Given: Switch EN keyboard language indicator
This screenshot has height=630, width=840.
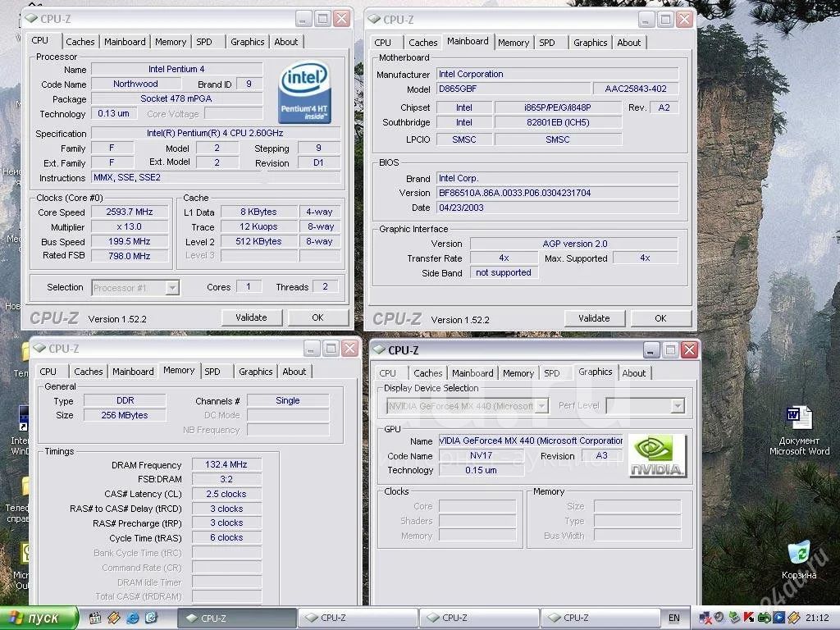Looking at the screenshot, I should [674, 618].
